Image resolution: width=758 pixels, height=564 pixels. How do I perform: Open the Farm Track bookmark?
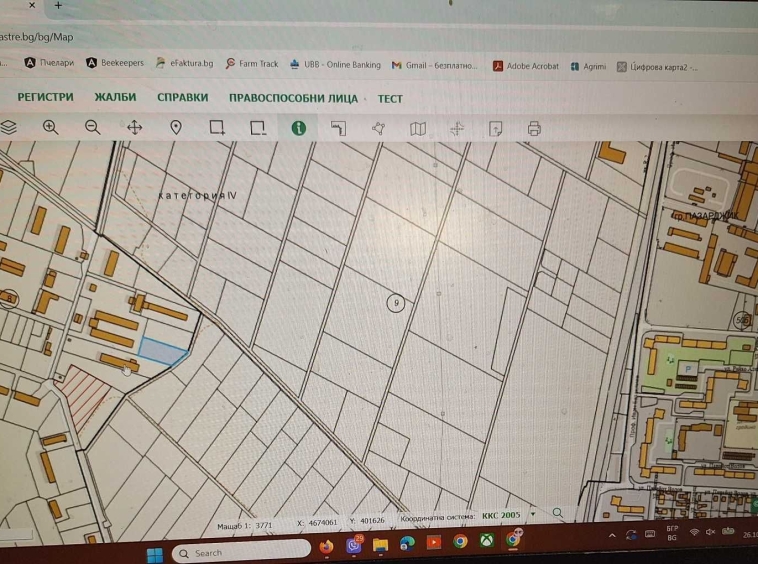(252, 64)
